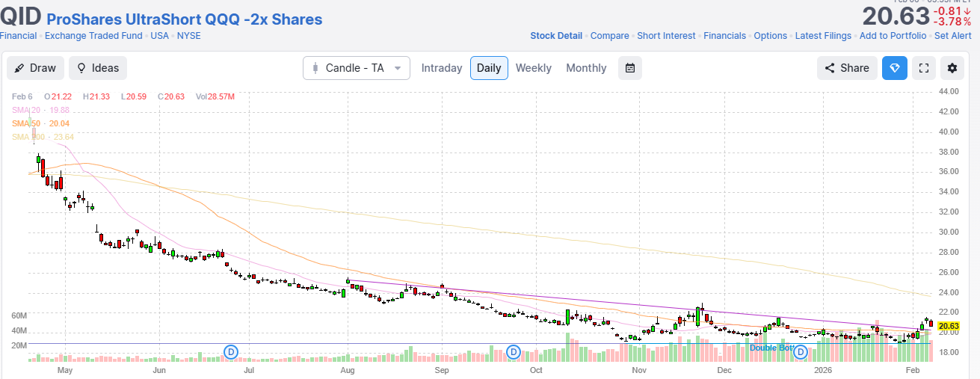The width and height of the screenshot is (980, 379).
Task: Switch to Monthly timeframe
Action: tap(586, 68)
